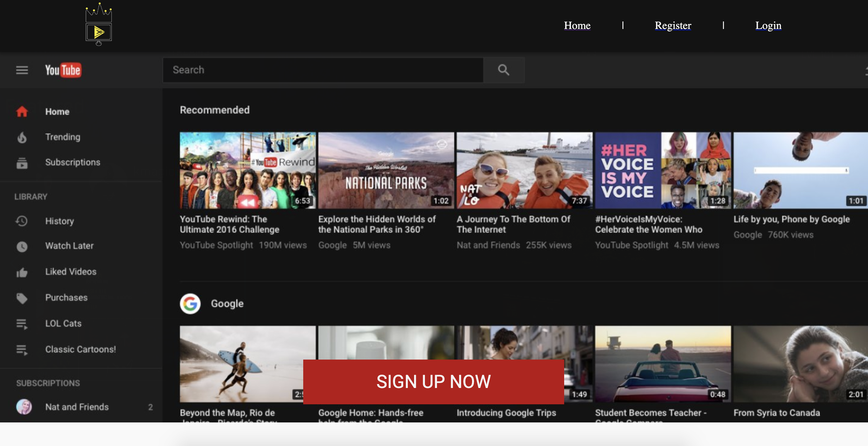
Task: Click the History clock-arrow icon
Action: click(x=22, y=221)
